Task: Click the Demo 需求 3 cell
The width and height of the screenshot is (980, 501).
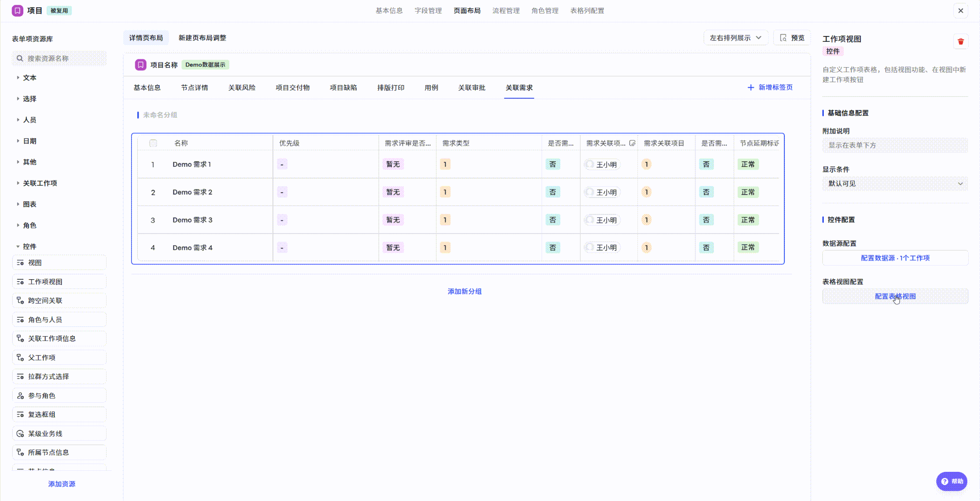Action: [x=192, y=220]
